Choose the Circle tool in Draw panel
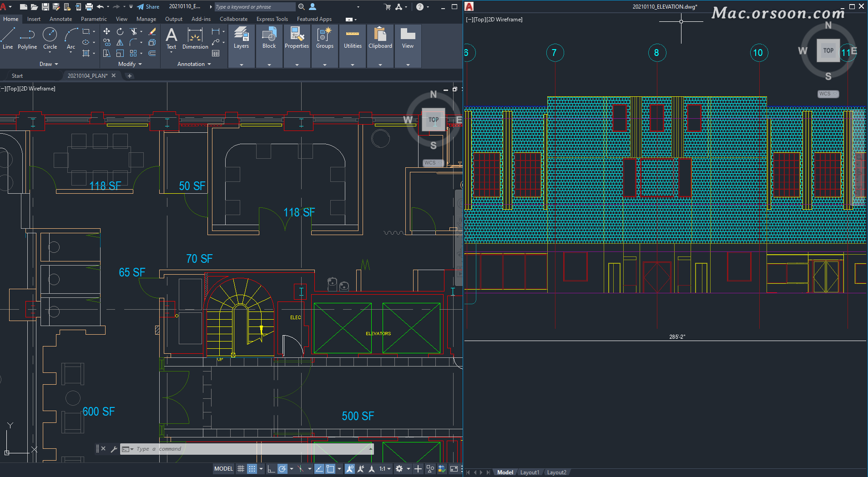Image resolution: width=868 pixels, height=477 pixels. tap(50, 38)
